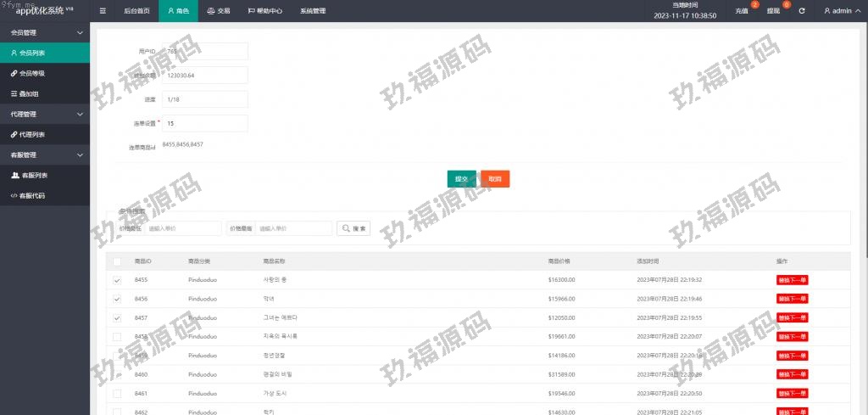This screenshot has height=415, width=868.
Task: Collapse the 会员管理 sidebar section
Action: 80,32
